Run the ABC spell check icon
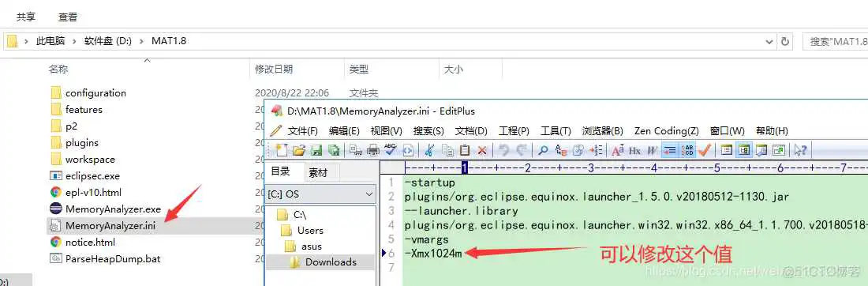The height and width of the screenshot is (286, 868). click(x=391, y=149)
